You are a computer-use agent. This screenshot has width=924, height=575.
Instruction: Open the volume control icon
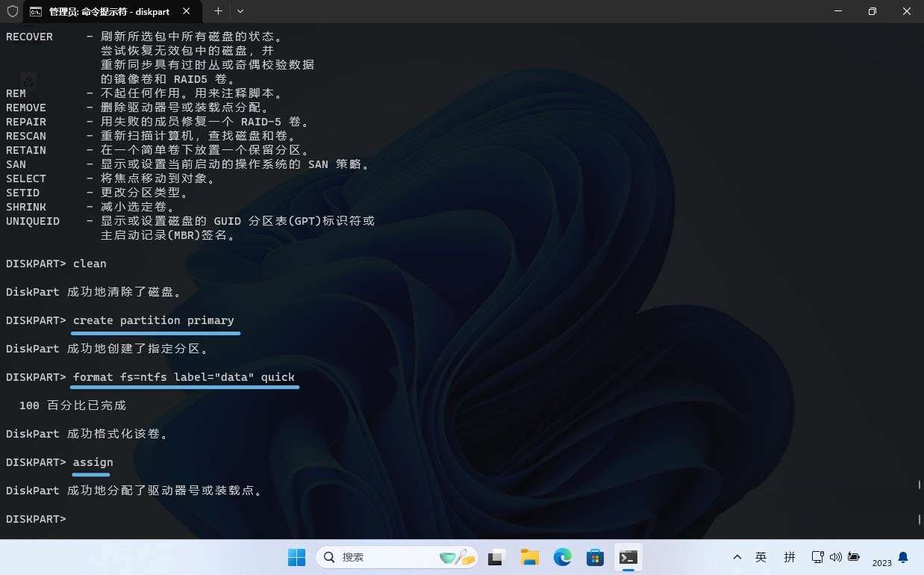(835, 557)
